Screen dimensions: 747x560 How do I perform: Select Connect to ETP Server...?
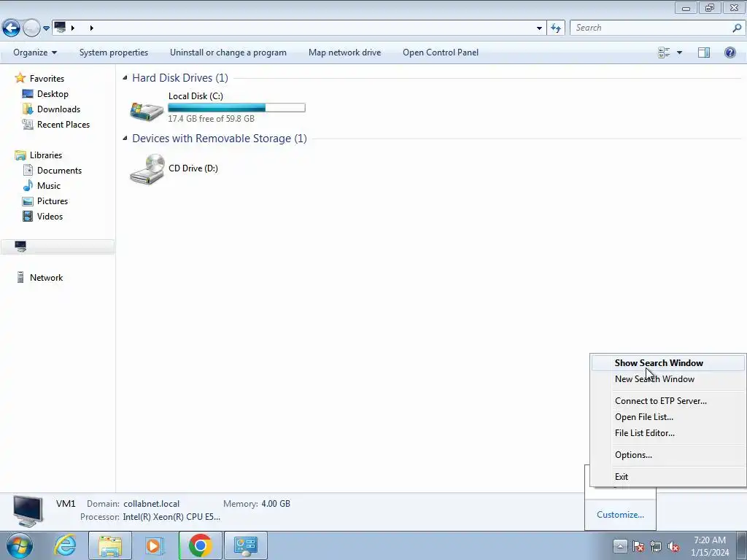(x=668, y=401)
